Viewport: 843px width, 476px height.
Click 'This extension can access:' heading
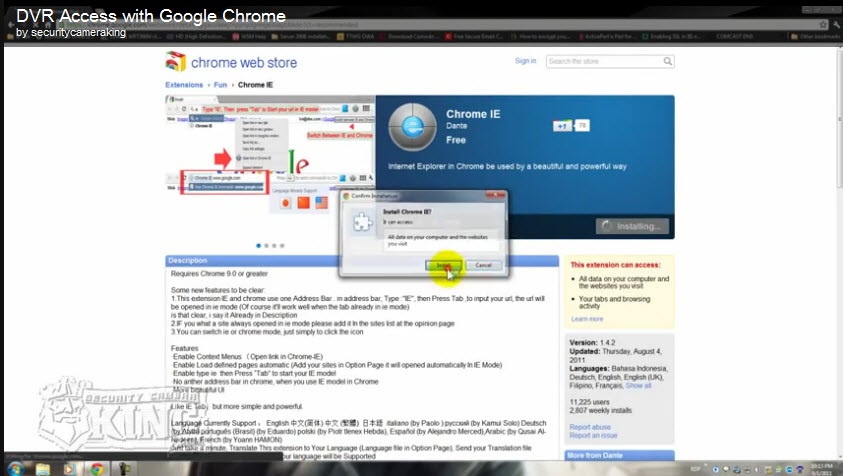615,265
